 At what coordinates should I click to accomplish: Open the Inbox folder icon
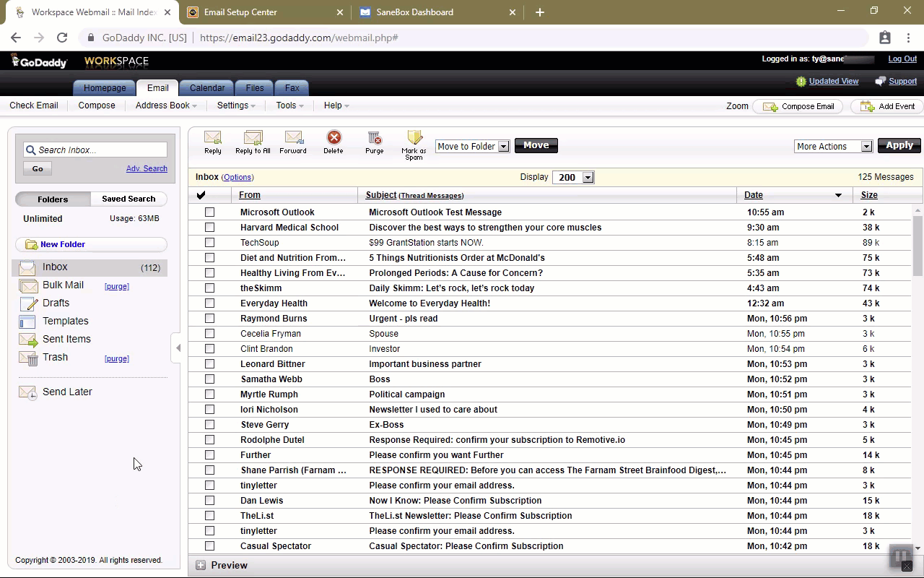(27, 267)
